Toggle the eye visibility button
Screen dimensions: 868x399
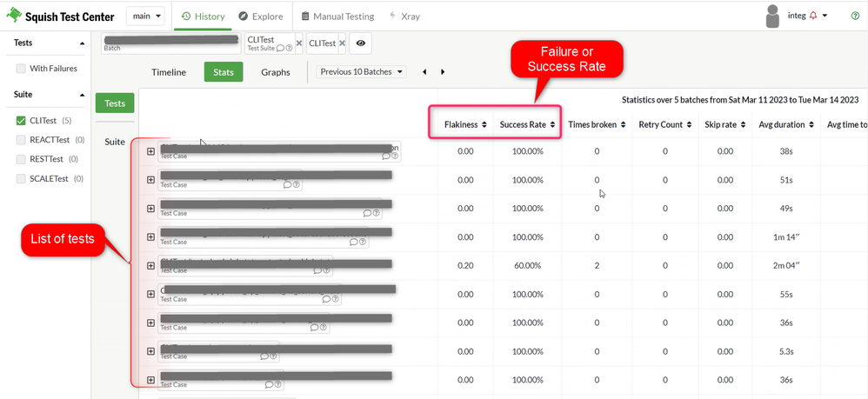tap(360, 43)
